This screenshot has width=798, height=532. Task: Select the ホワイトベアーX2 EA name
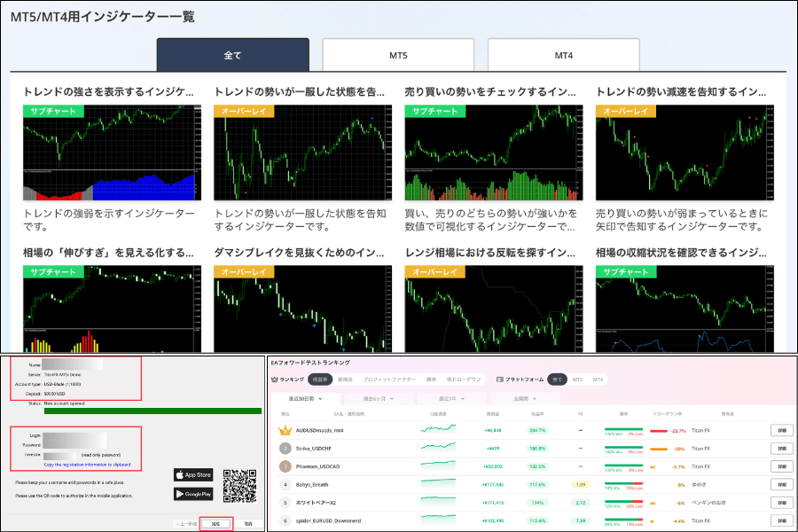pos(317,503)
